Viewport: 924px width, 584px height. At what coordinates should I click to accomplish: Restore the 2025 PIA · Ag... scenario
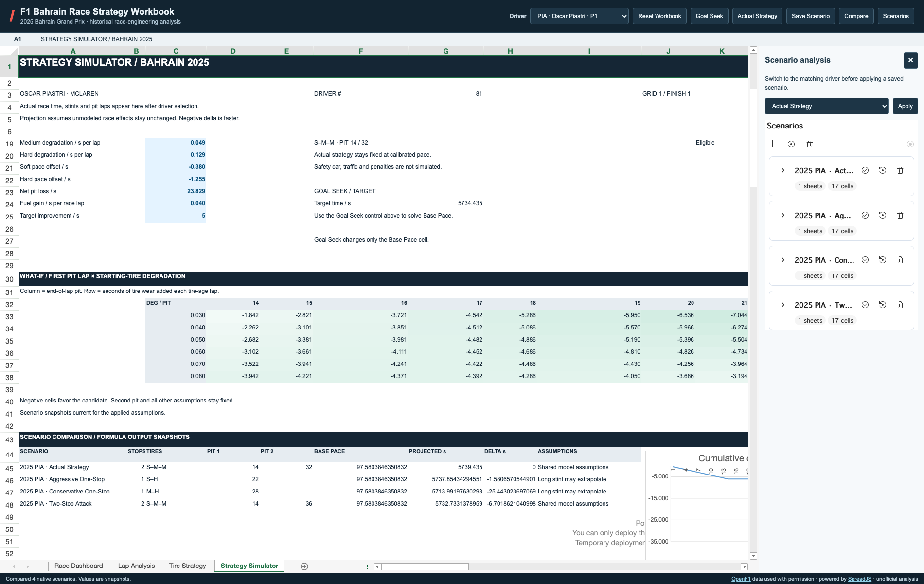click(x=883, y=215)
